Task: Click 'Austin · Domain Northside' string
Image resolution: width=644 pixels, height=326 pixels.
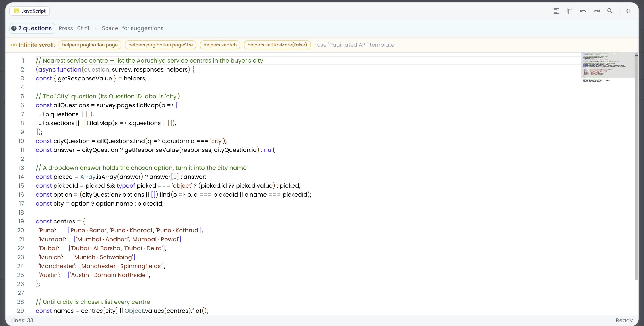Action: pos(108,275)
